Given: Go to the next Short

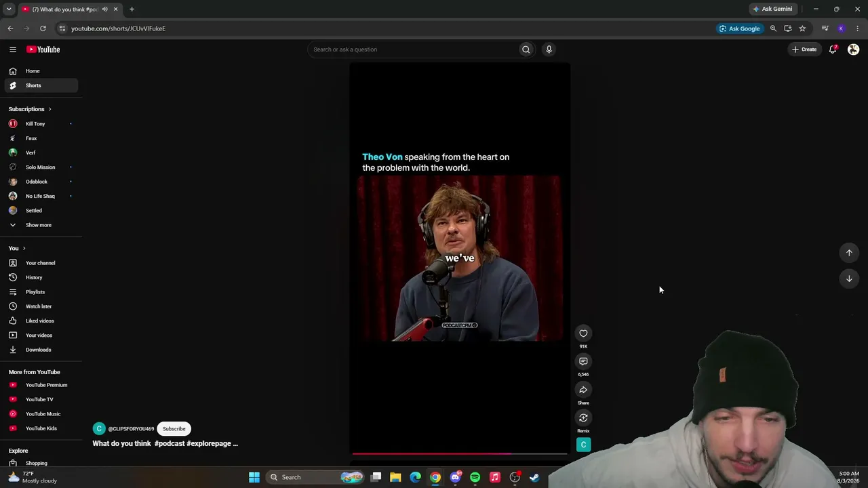Looking at the screenshot, I should tap(849, 279).
